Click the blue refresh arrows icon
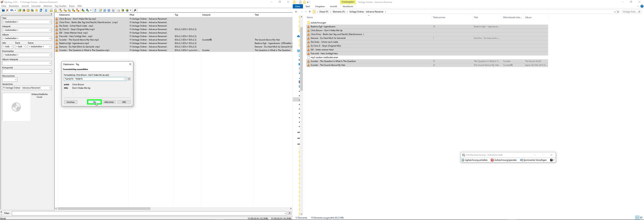Image resolution: width=644 pixels, height=220 pixels. click(x=41, y=10)
